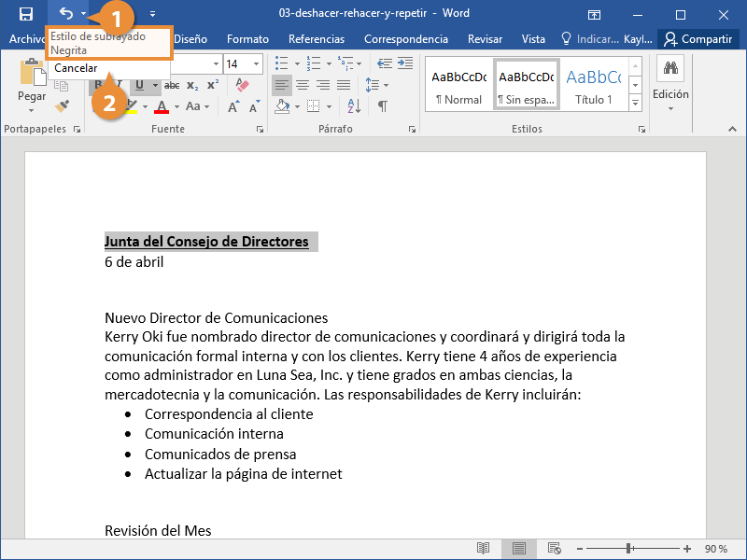
Task: Apply the Título 1 style
Action: click(x=593, y=86)
